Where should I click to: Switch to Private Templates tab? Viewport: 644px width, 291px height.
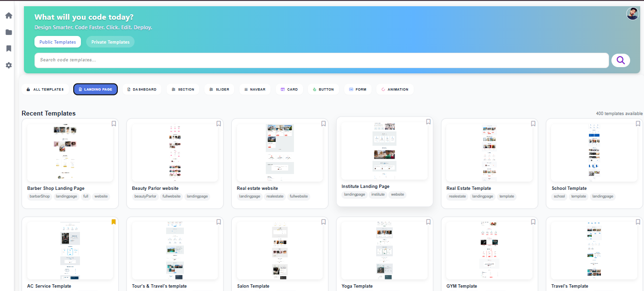coord(110,42)
